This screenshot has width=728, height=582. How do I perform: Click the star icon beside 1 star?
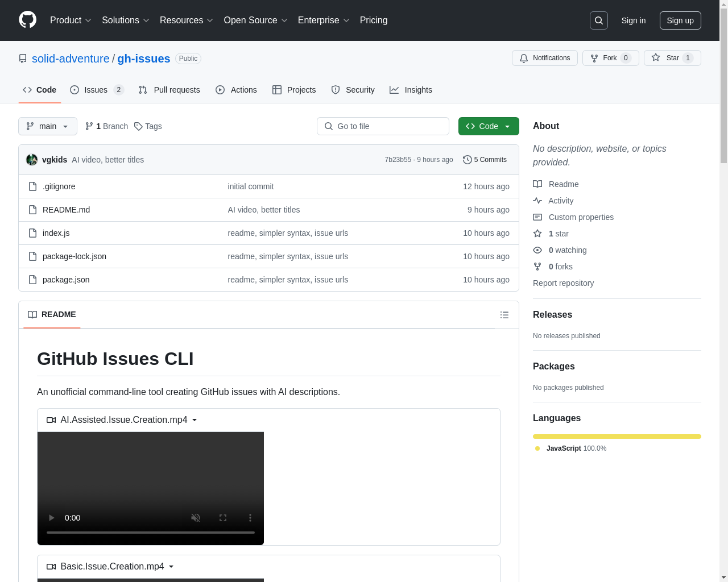(537, 234)
